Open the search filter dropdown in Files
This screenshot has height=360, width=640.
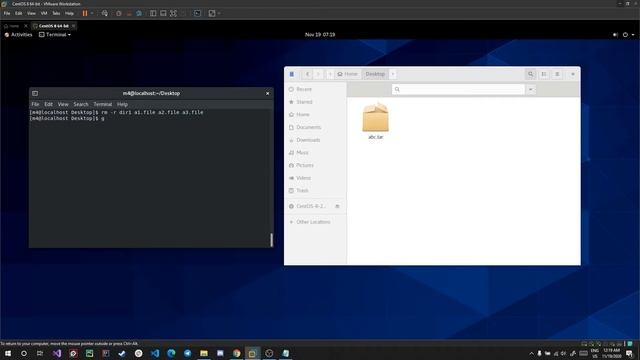pos(531,89)
